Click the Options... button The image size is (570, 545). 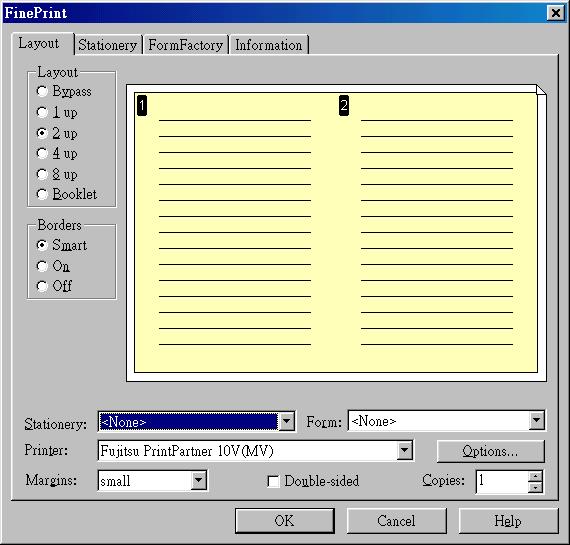pyautogui.click(x=490, y=451)
